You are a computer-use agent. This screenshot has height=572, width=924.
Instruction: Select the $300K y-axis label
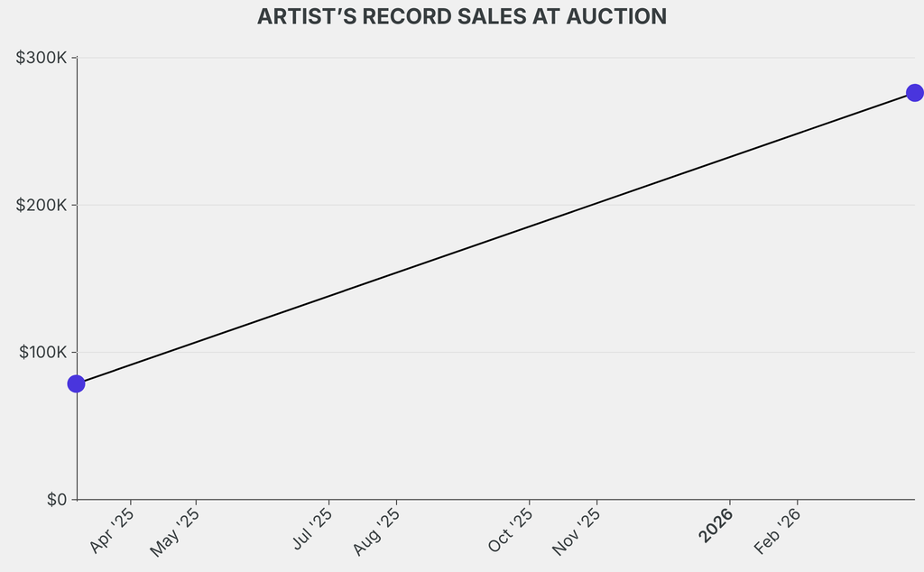pos(42,58)
